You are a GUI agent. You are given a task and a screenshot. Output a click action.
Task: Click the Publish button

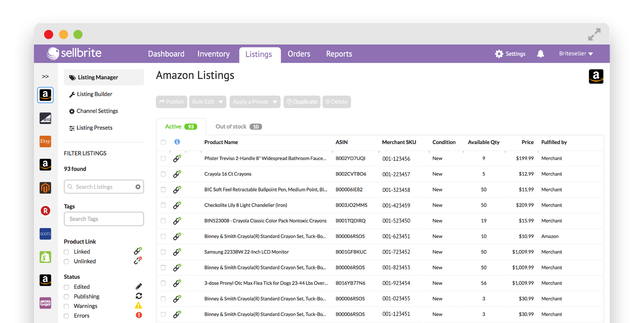tap(171, 102)
